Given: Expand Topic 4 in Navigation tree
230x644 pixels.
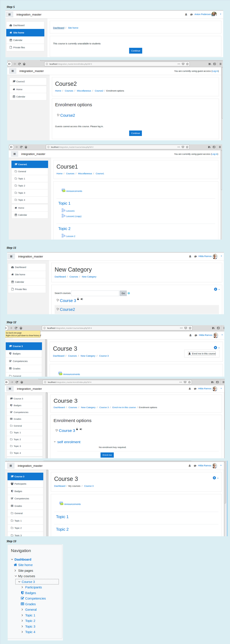Looking at the screenshot, I should [23, 632].
